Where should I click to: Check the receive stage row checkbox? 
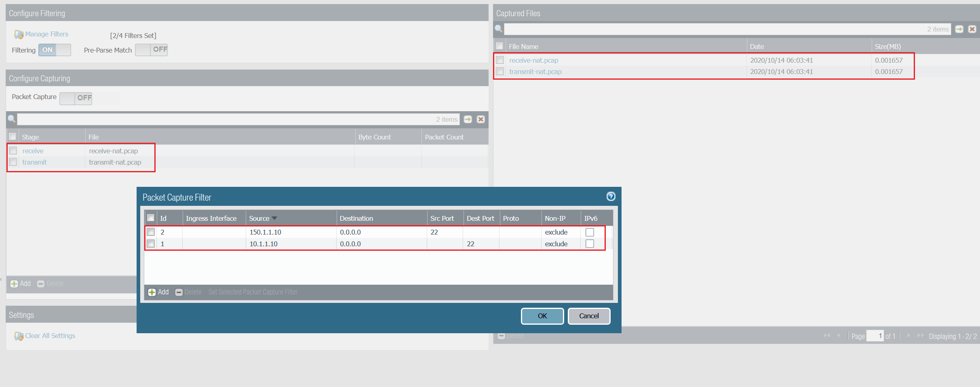[13, 150]
